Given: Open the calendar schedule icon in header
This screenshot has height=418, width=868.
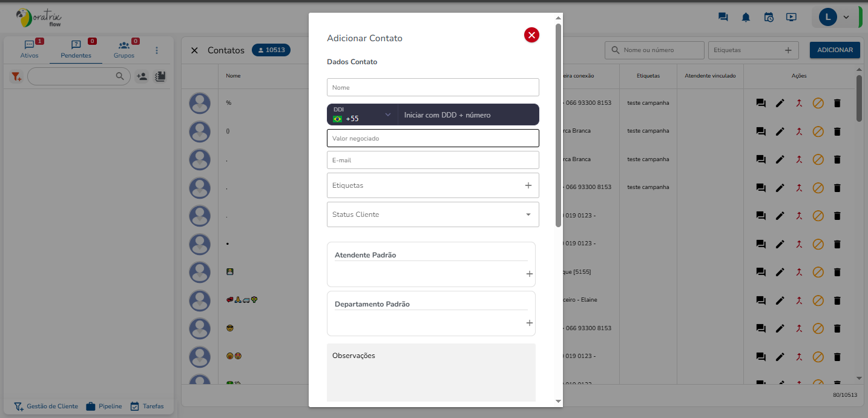Looking at the screenshot, I should [x=769, y=17].
